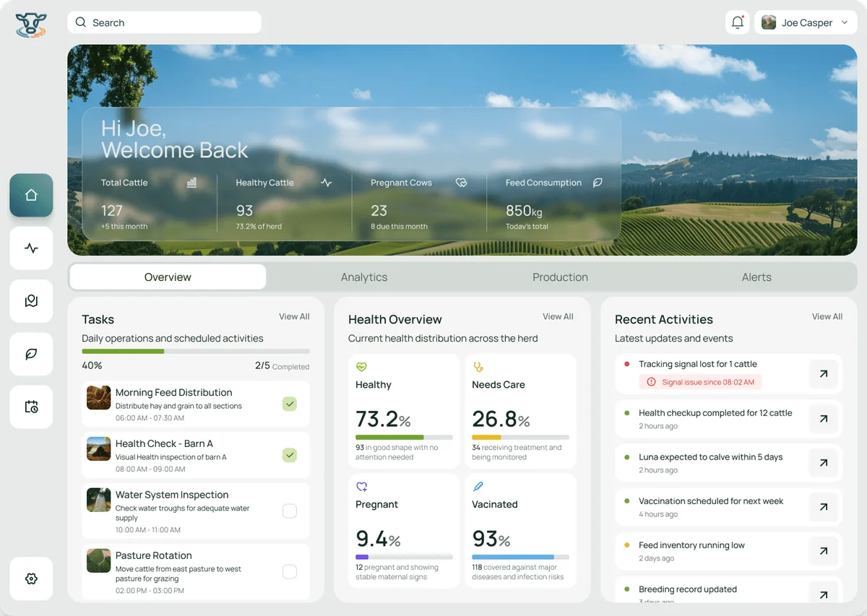The height and width of the screenshot is (616, 867).
Task: Click the Signal issue since 08:02 AM badge
Action: coord(700,382)
